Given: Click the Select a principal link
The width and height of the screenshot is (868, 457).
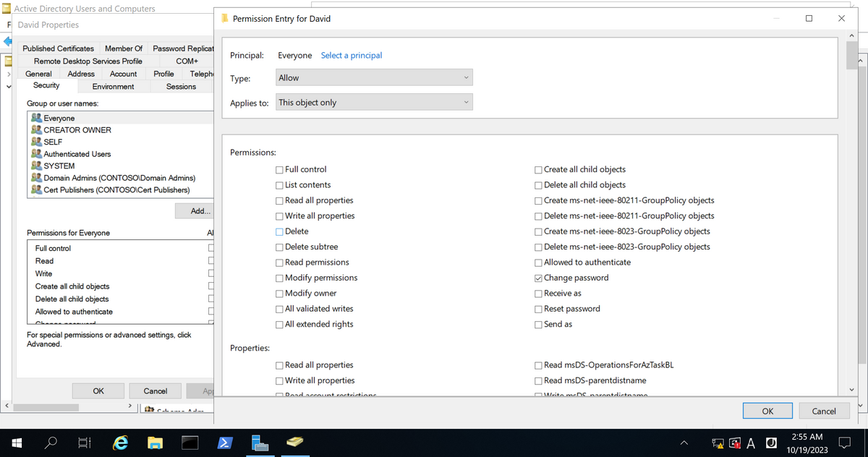Looking at the screenshot, I should 352,55.
